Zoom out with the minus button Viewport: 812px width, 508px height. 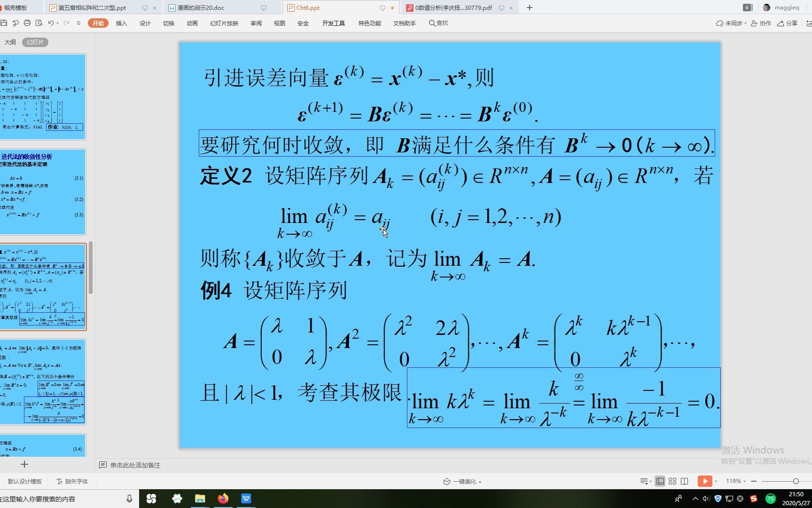click(754, 481)
